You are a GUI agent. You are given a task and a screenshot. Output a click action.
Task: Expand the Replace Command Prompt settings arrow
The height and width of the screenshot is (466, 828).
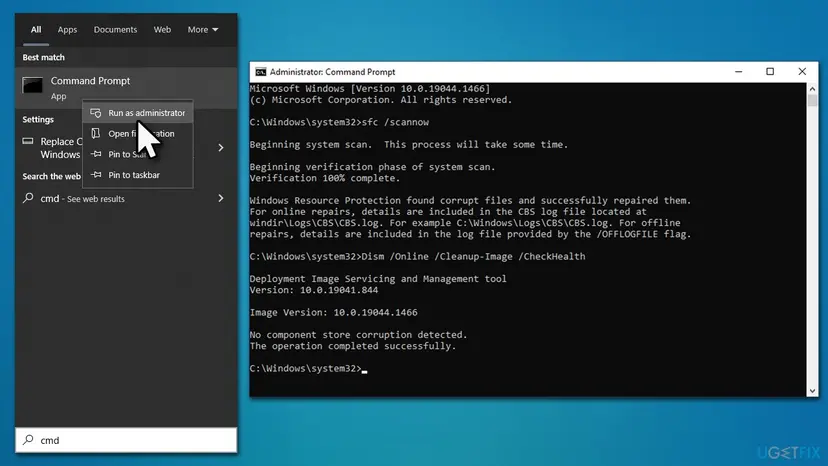coord(221,148)
